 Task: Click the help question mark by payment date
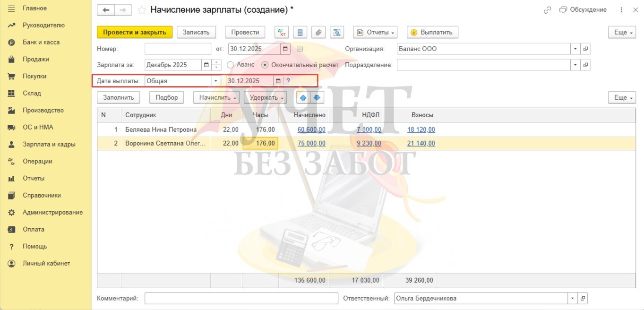288,81
